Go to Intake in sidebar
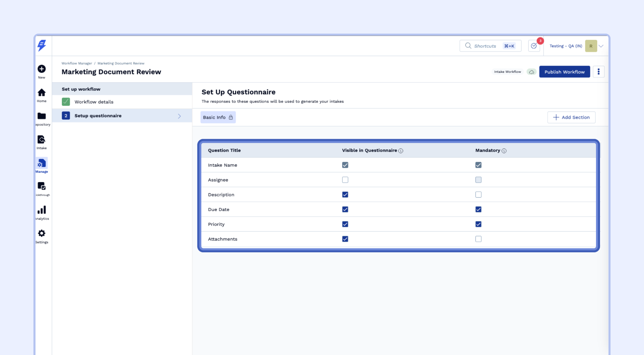 click(42, 139)
